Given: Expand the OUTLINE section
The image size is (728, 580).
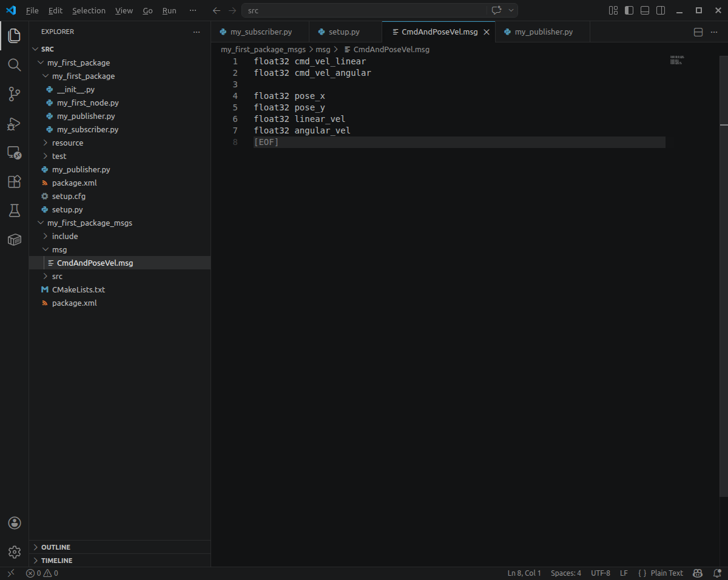Looking at the screenshot, I should pyautogui.click(x=120, y=547).
